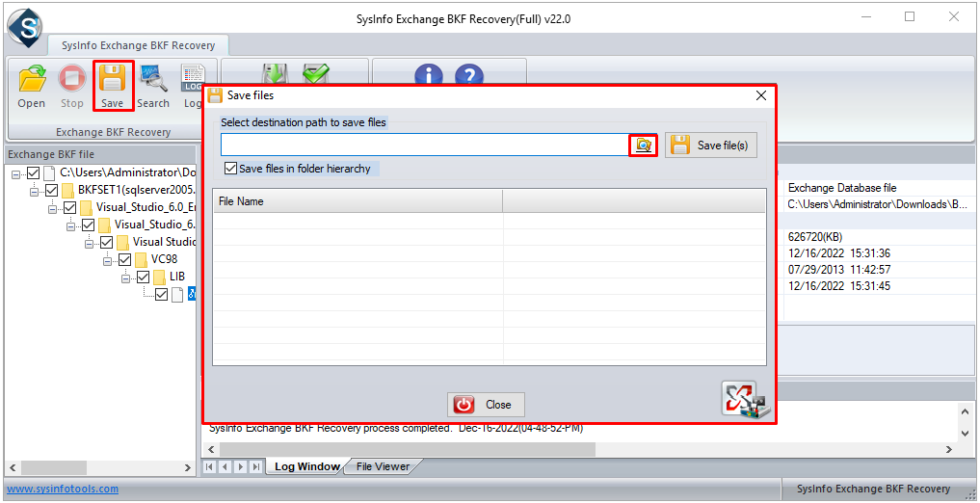This screenshot has height=503, width=980.
Task: Toggle Save files in folder hierarchy checkbox
Action: [231, 169]
